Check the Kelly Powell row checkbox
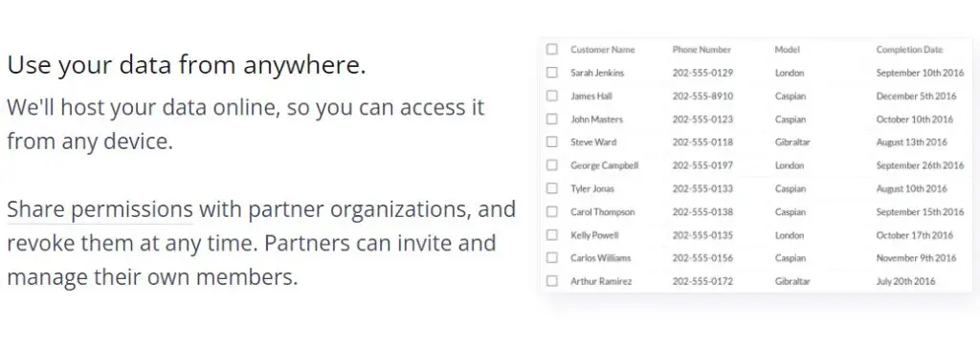 coord(551,235)
